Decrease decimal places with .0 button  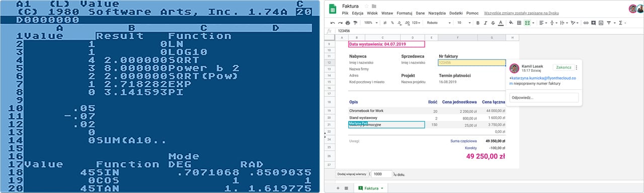coord(399,23)
